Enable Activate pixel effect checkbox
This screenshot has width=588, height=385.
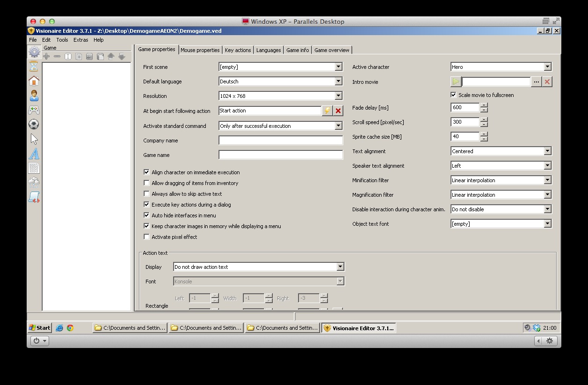point(146,237)
